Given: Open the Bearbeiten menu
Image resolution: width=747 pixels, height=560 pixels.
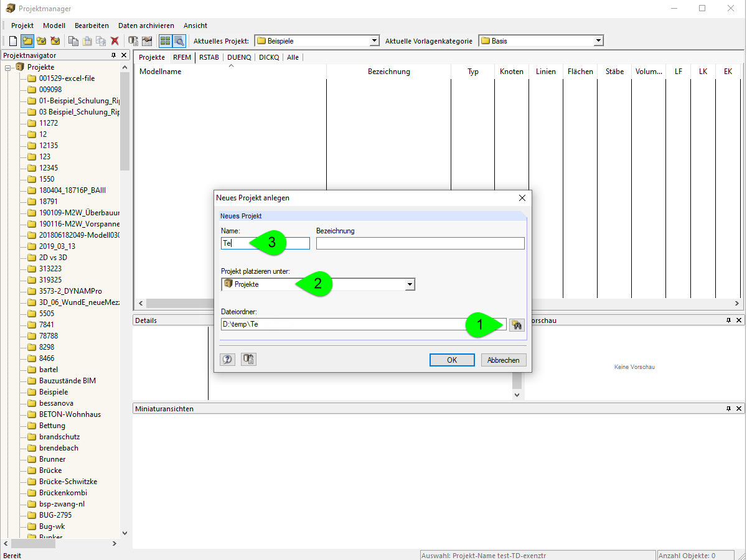Looking at the screenshot, I should tap(91, 26).
